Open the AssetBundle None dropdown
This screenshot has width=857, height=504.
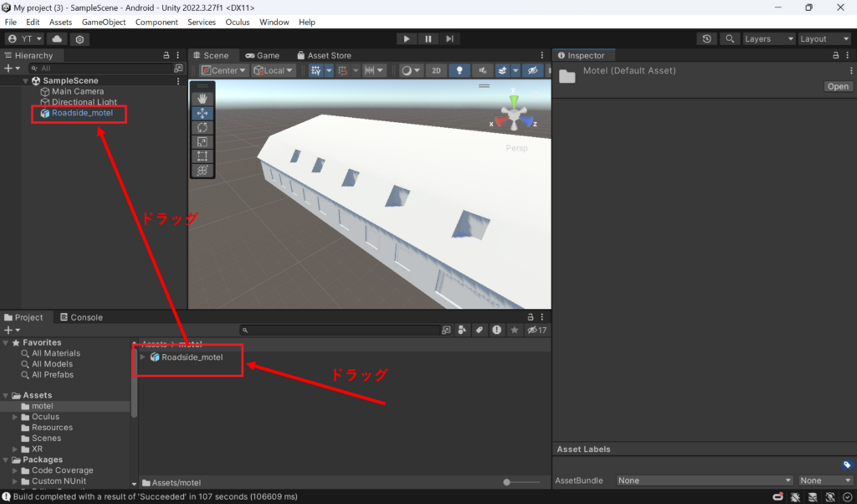pos(704,480)
